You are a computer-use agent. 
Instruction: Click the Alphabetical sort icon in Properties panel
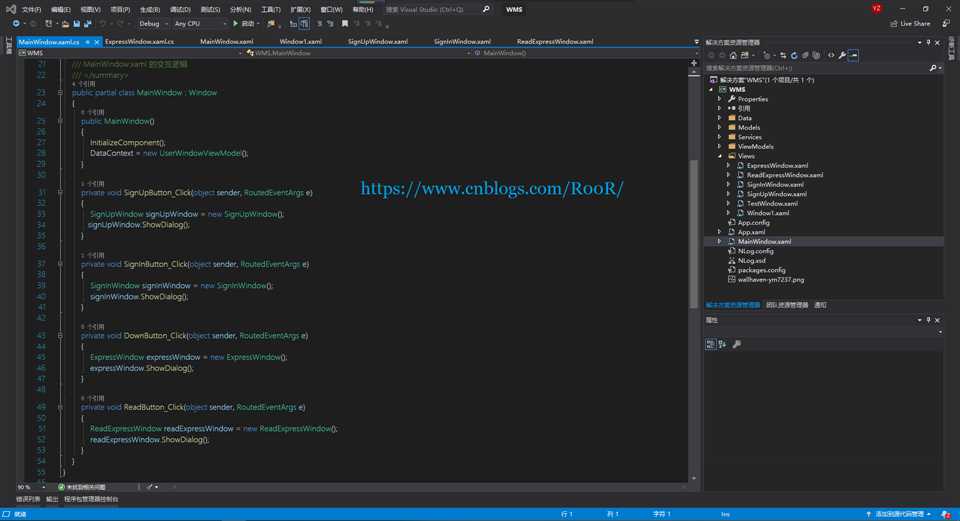pos(722,344)
